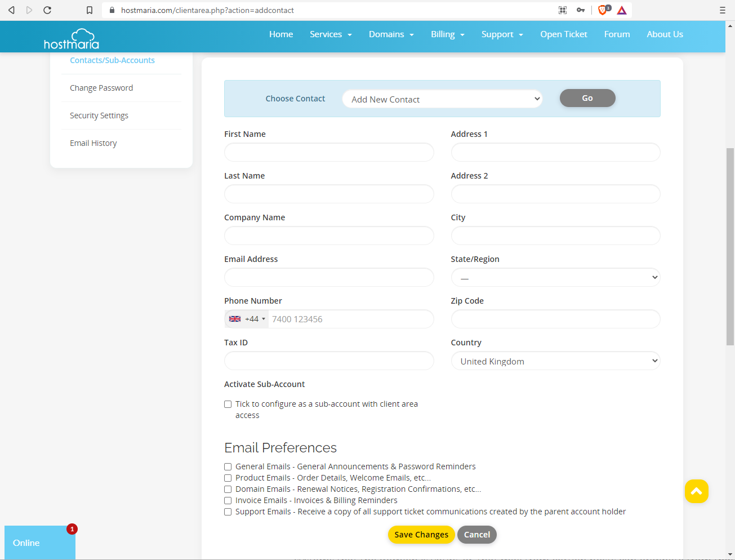Click the Brave Shields icon with badge
Screen dimensions: 735x560
coord(603,10)
